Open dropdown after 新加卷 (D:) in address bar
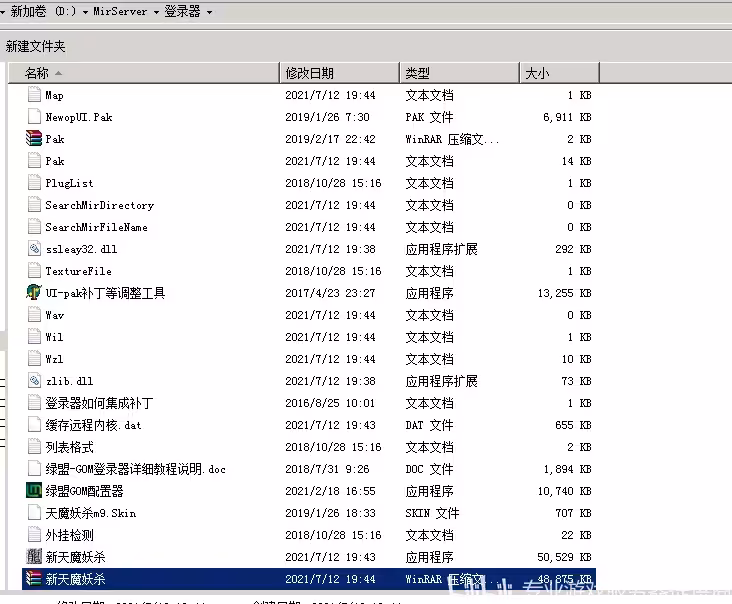Image resolution: width=732 pixels, height=604 pixels. [85, 12]
